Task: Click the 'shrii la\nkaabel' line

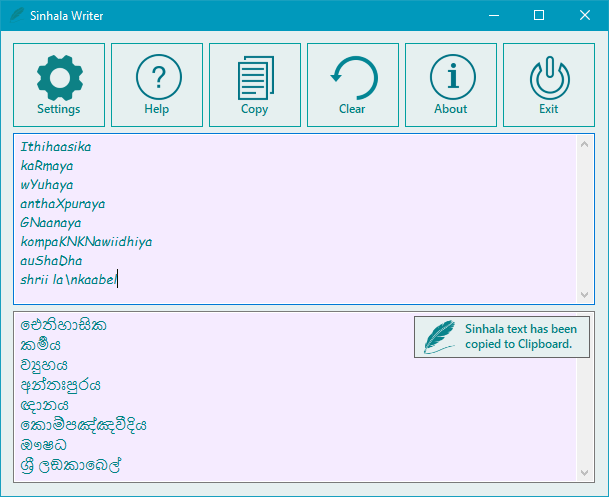Action: click(69, 280)
